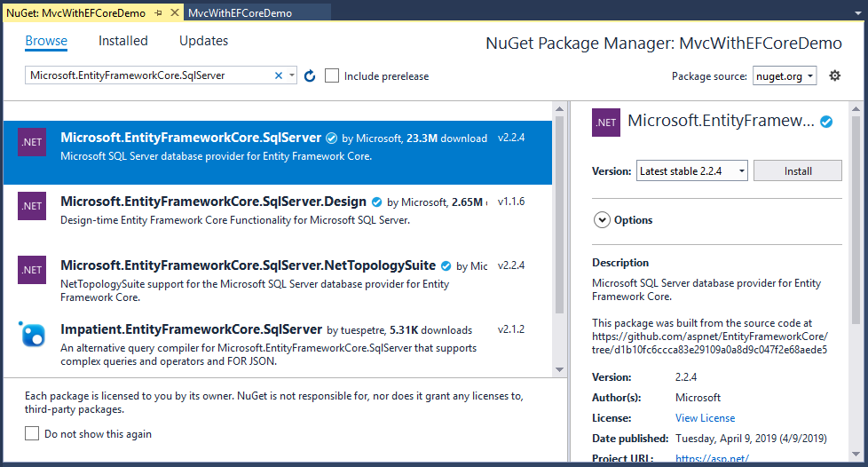Click package list scrollbar down arrow
The image size is (868, 467).
coord(559,369)
